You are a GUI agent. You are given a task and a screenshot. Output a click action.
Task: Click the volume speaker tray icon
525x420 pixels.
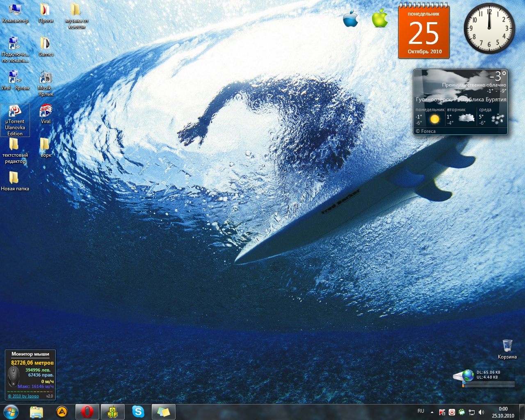click(481, 412)
